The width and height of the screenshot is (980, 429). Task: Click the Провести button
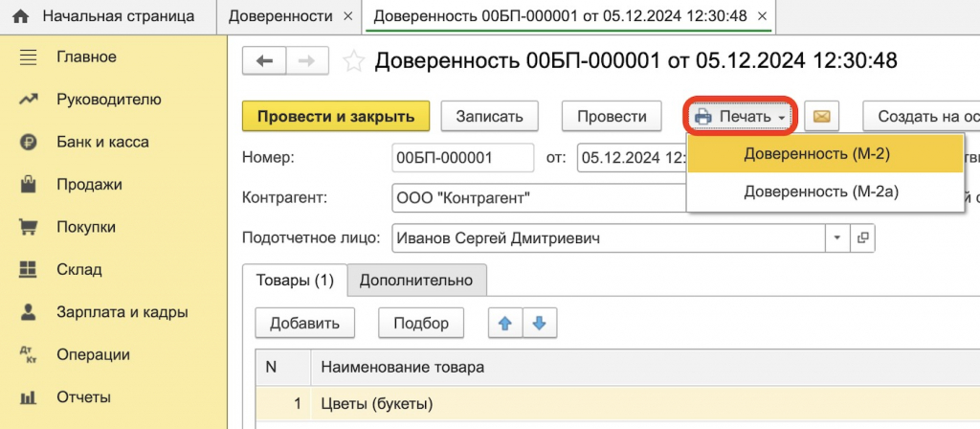(612, 116)
